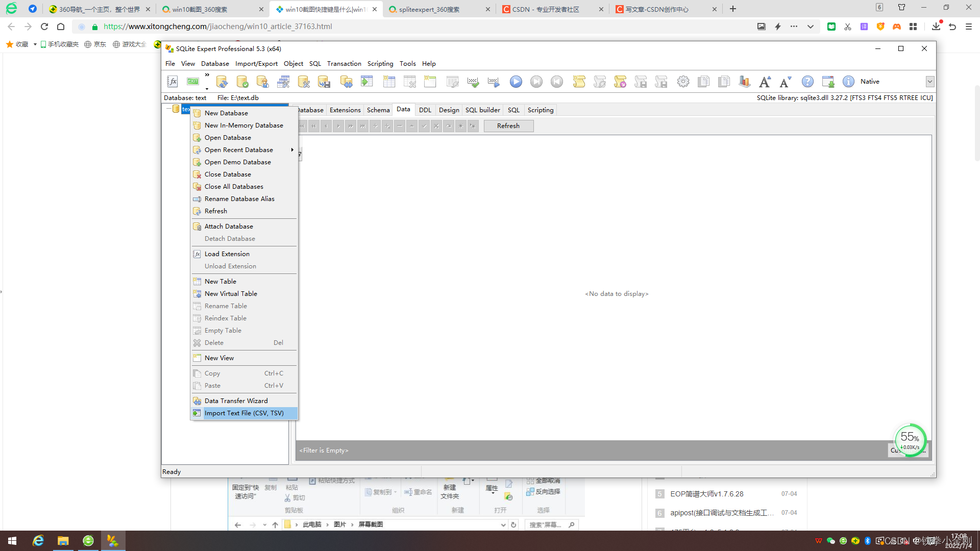Choose Import Text File (CSV, TSV)
The image size is (980, 551).
coord(244,413)
